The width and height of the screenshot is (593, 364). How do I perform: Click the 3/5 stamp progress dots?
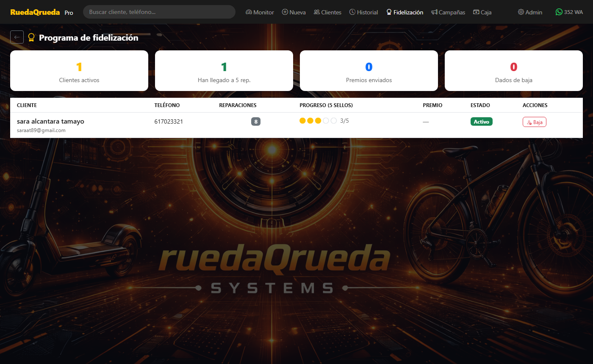[318, 121]
